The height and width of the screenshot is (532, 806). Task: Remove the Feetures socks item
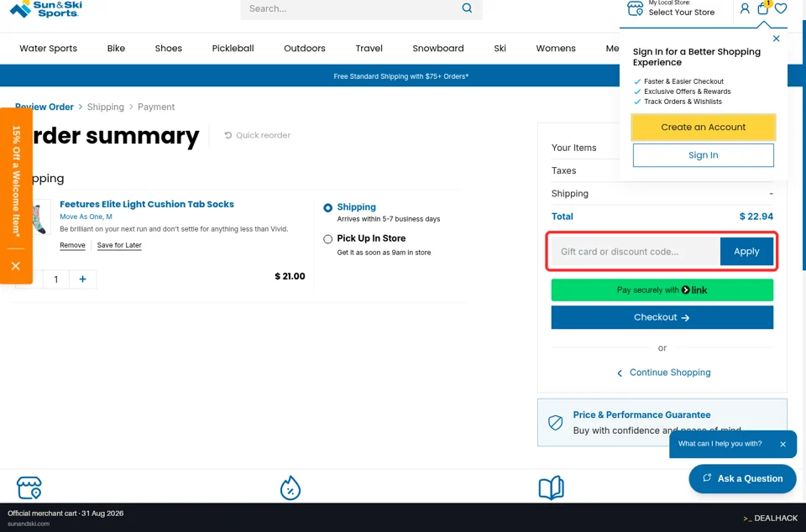coord(72,245)
